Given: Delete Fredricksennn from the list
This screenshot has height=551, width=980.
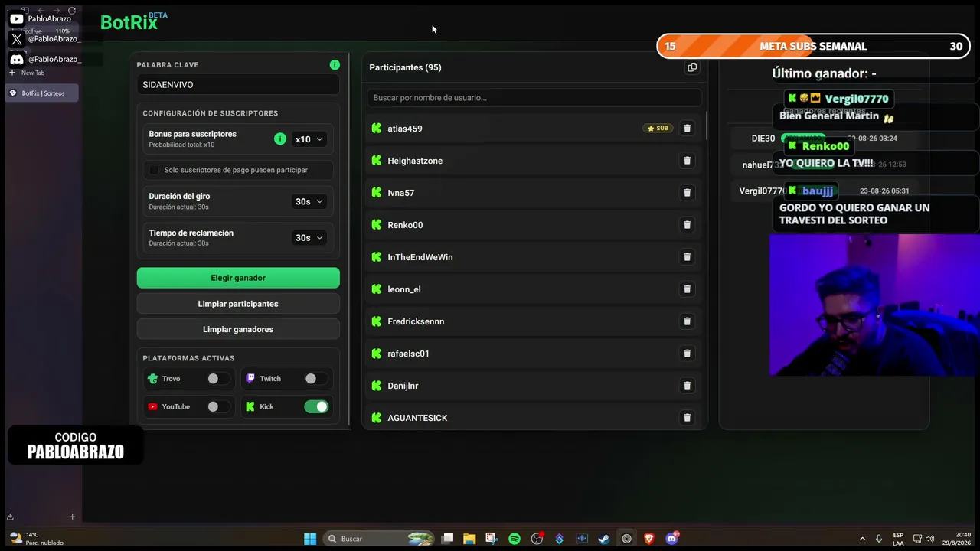Looking at the screenshot, I should pos(687,321).
